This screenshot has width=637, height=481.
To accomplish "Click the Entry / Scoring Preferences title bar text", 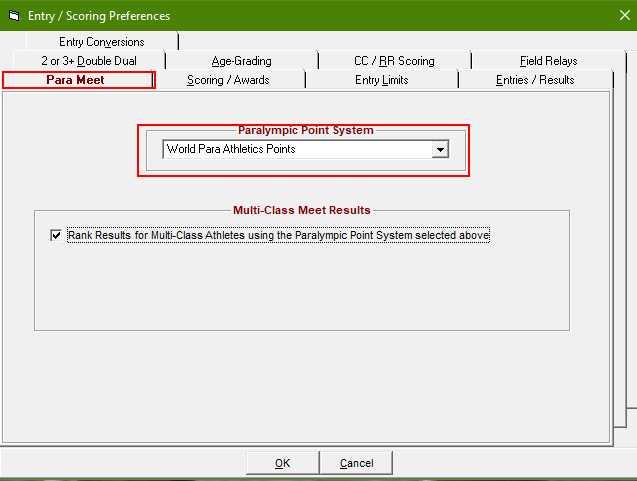I will [99, 16].
